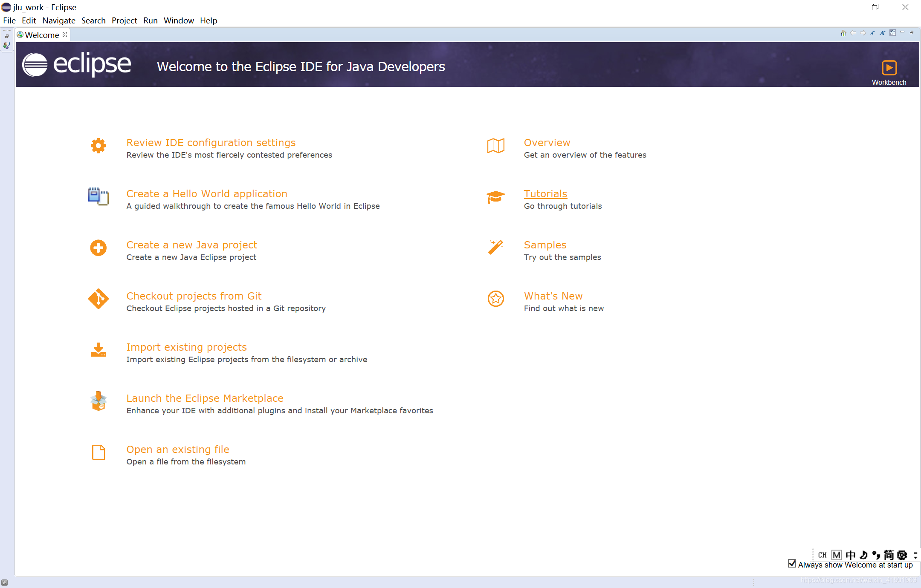Click the plus circle icon for new Java project
This screenshot has width=921, height=588.
98,248
